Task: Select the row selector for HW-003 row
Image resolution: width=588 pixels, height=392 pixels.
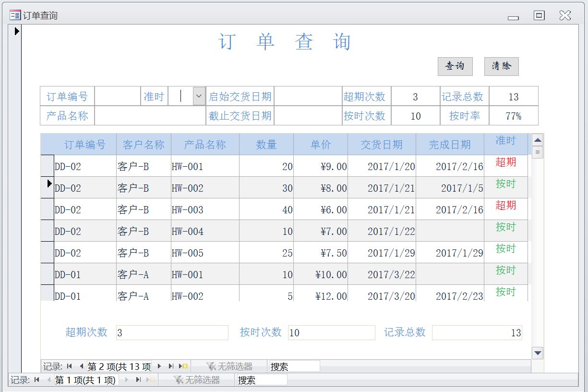Action: [x=47, y=209]
